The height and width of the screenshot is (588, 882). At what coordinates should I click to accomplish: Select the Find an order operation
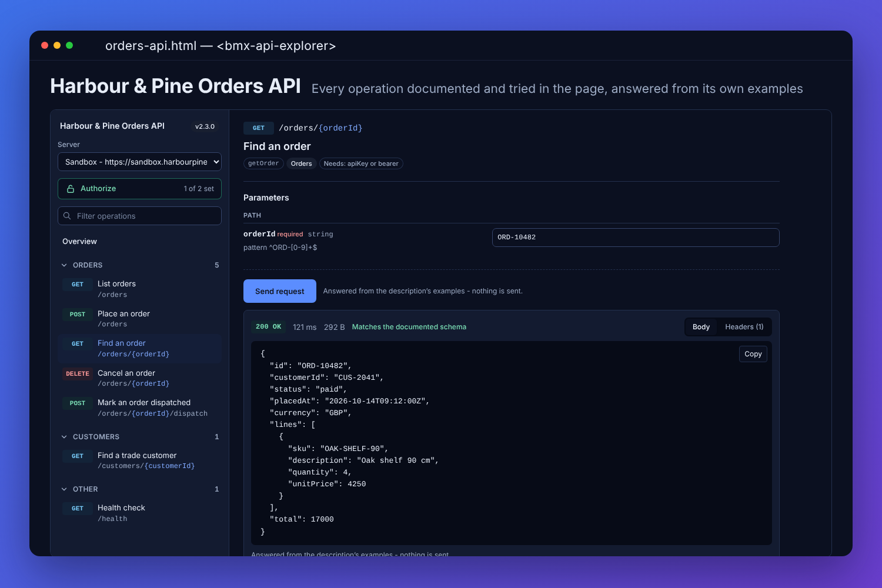point(139,349)
